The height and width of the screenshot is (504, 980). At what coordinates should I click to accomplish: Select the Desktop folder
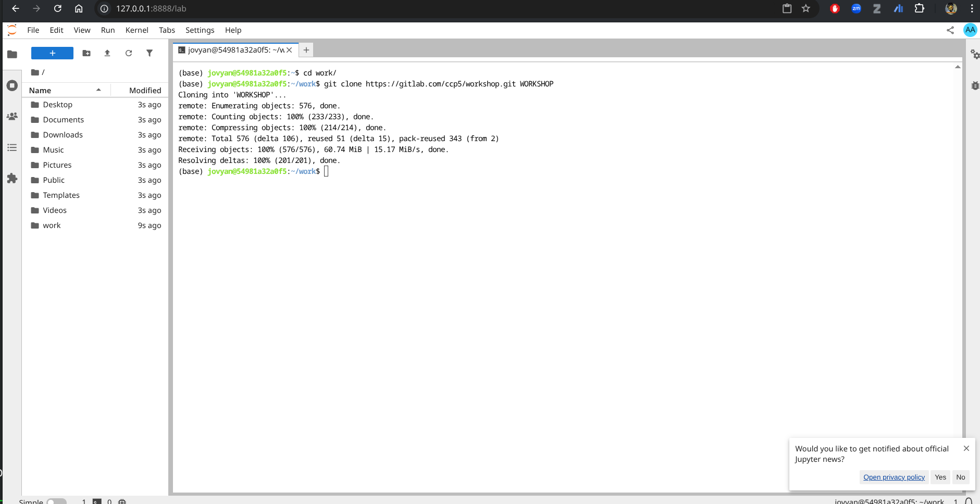tap(95, 105)
